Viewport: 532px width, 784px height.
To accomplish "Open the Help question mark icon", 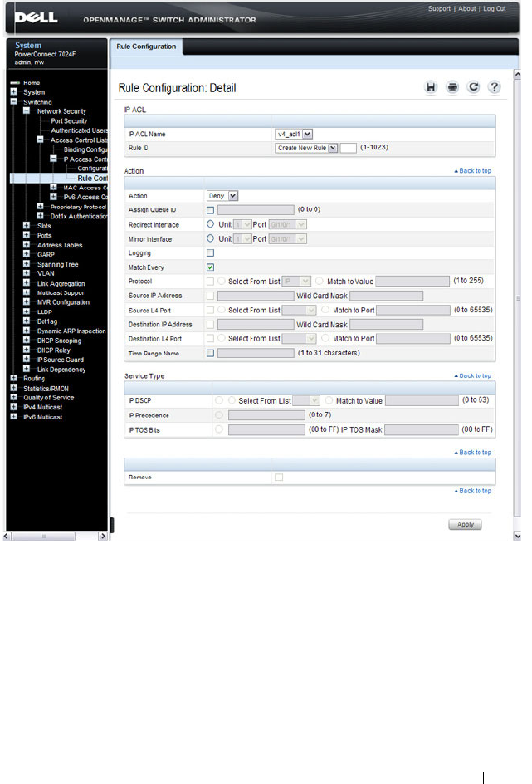I will pos(494,87).
